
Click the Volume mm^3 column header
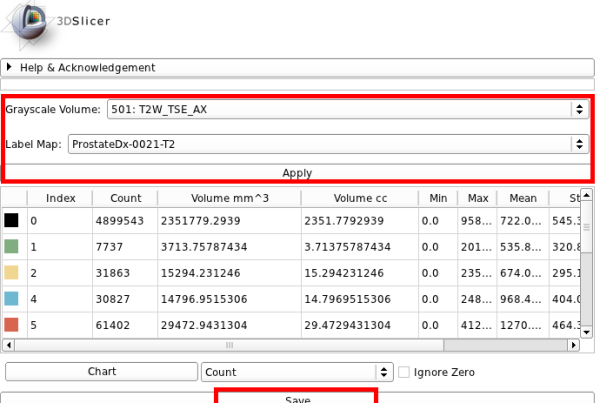pyautogui.click(x=229, y=198)
